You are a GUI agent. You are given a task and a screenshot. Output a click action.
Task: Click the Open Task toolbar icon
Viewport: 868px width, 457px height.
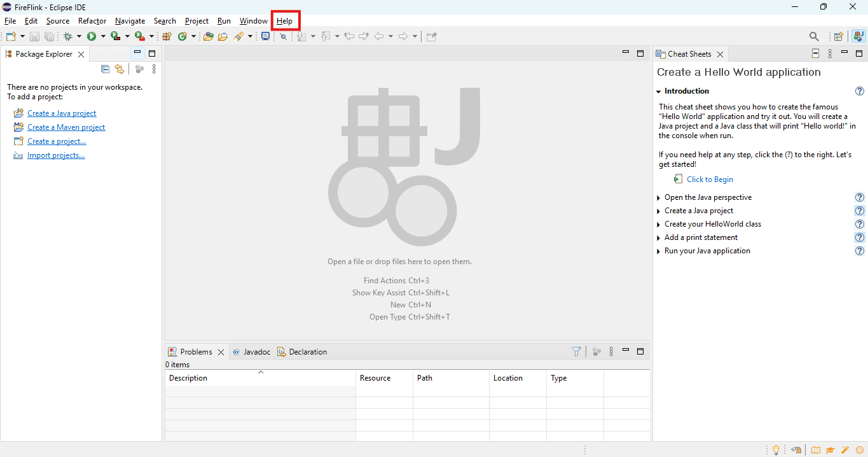223,37
